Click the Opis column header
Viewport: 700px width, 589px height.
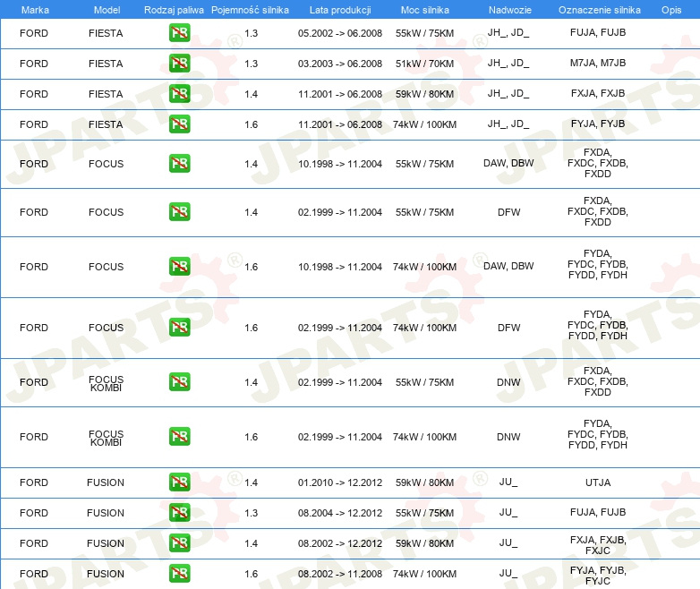click(x=671, y=10)
